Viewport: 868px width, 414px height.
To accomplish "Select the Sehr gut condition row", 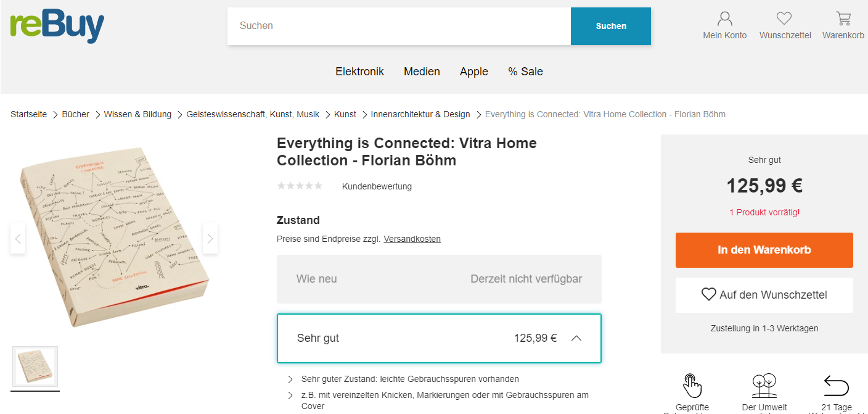I will (x=439, y=338).
